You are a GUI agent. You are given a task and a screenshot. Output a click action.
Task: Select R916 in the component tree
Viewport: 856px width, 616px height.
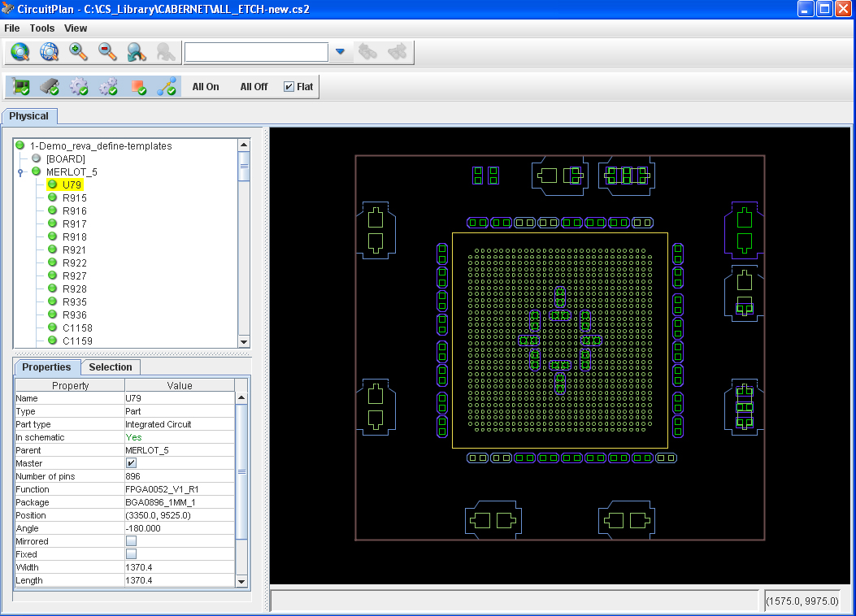(x=74, y=211)
